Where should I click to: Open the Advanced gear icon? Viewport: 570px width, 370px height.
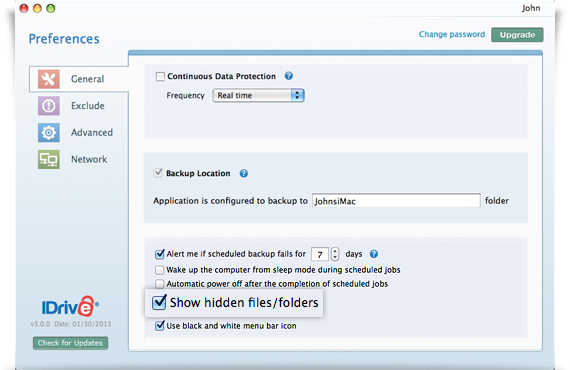coord(49,133)
